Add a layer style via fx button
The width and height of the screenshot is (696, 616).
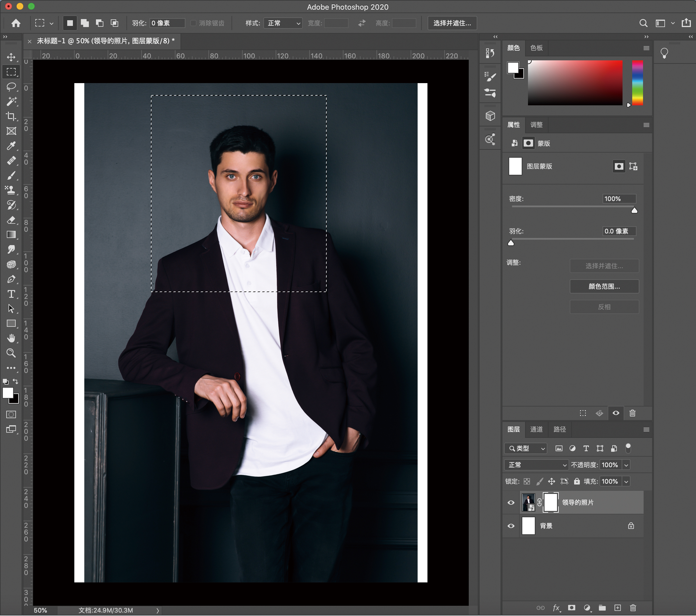(x=556, y=608)
